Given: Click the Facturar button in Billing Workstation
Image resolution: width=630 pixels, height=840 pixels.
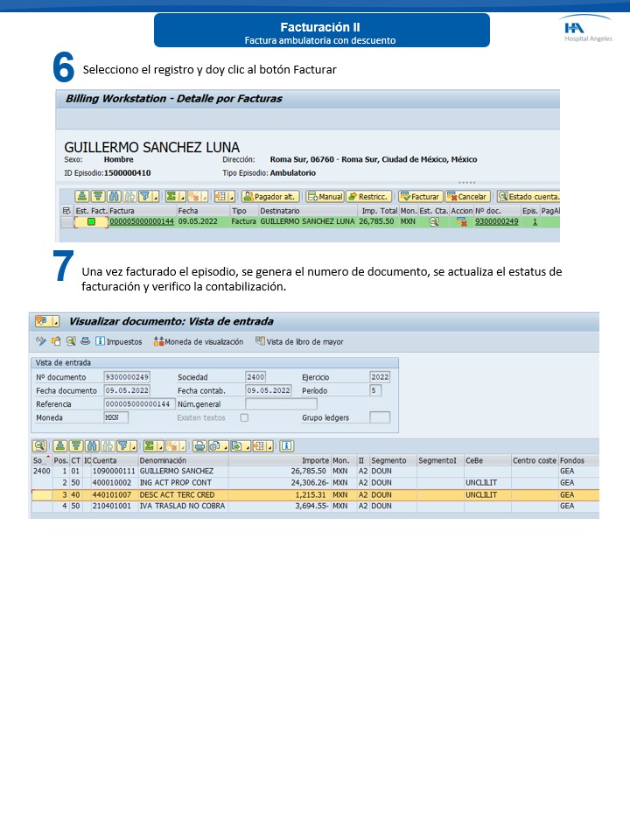Looking at the screenshot, I should click(420, 197).
